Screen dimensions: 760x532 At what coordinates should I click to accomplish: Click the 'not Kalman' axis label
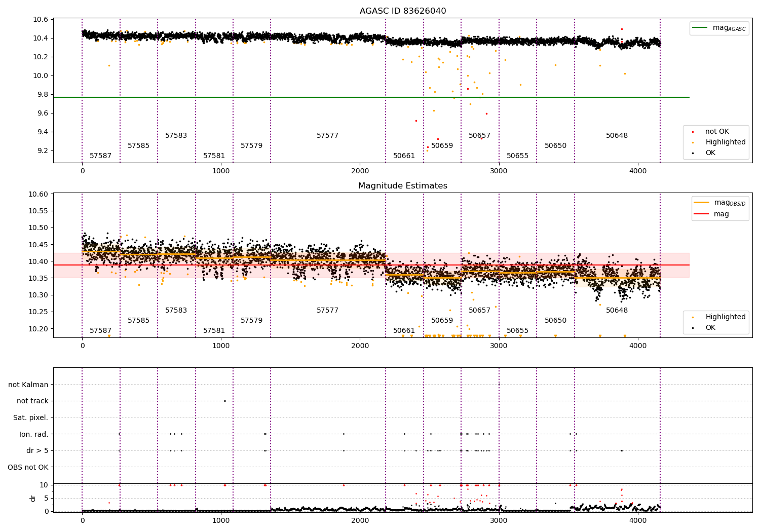(x=28, y=385)
